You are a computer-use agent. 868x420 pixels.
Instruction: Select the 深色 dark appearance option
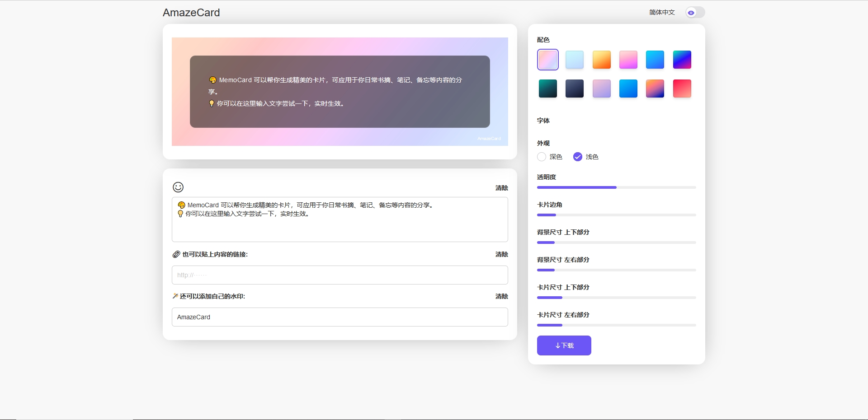click(542, 157)
